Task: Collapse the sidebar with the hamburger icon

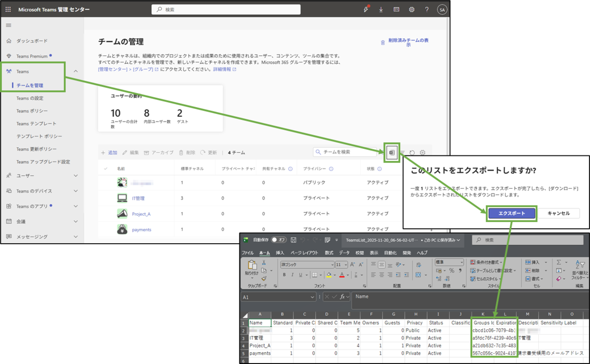Action: click(x=8, y=25)
